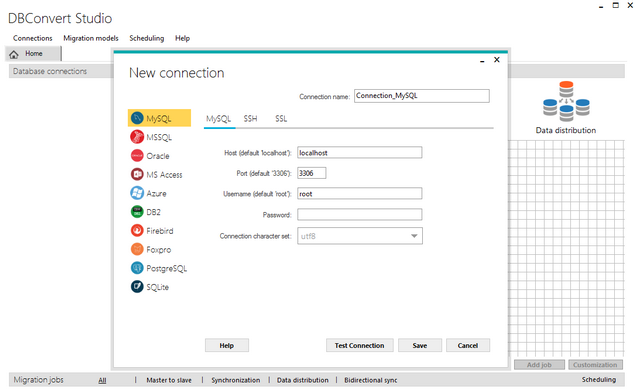Click the Host input field
The height and width of the screenshot is (392, 639).
(x=360, y=153)
